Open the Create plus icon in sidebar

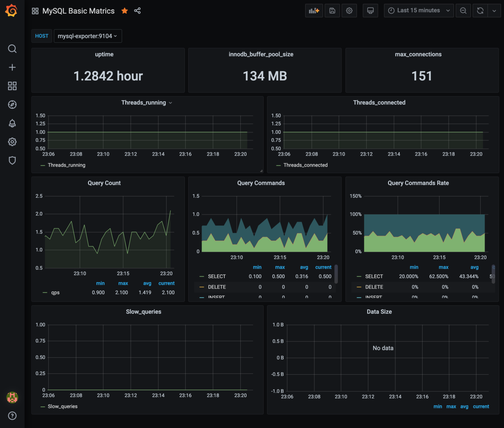tap(12, 67)
